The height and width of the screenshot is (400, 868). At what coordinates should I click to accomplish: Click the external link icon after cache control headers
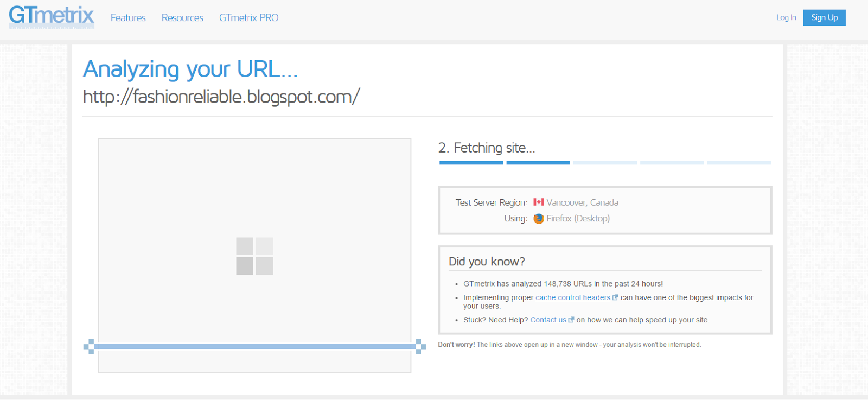pos(615,297)
